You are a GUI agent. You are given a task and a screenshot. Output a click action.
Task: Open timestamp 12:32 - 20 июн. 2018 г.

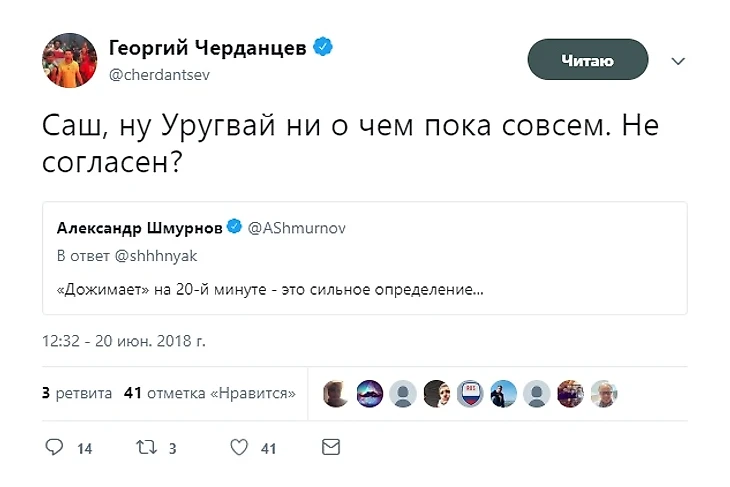pos(124,340)
